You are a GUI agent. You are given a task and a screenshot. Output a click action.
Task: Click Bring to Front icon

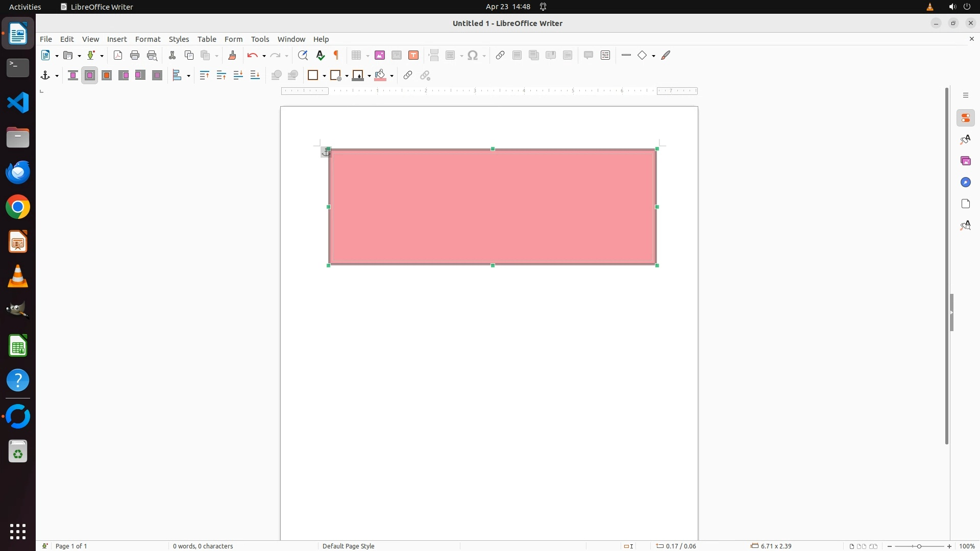click(205, 76)
